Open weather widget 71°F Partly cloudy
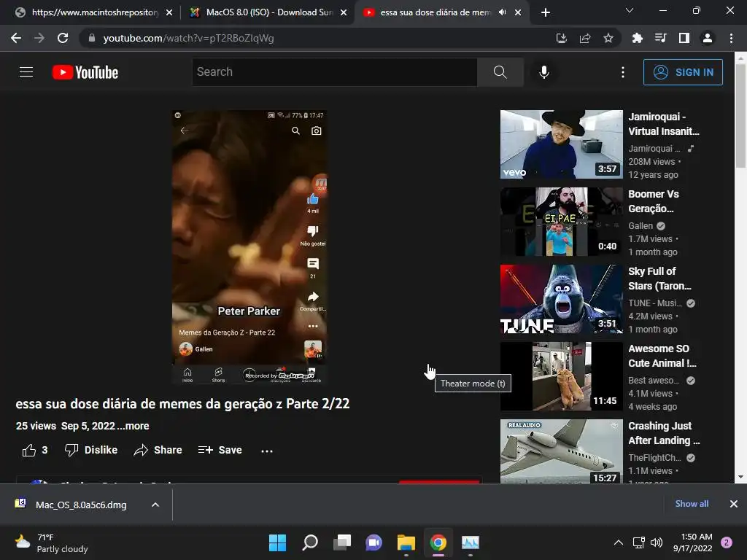The width and height of the screenshot is (747, 560). click(51, 542)
